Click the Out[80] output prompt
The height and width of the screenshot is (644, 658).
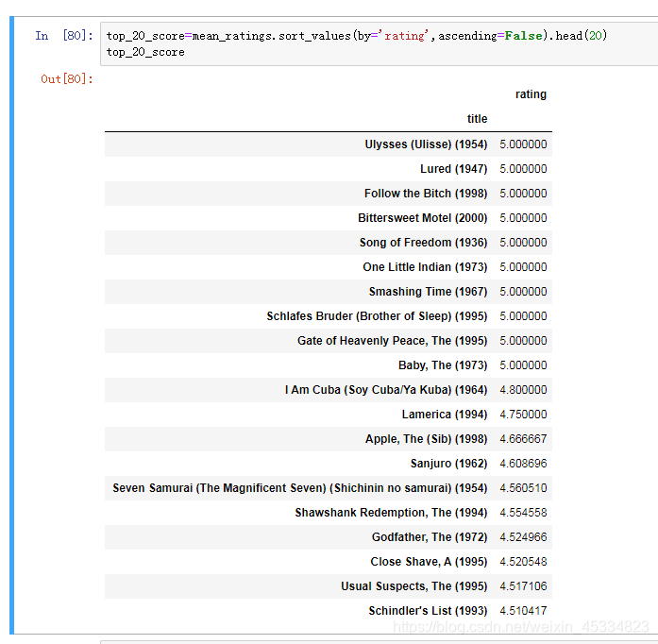(67, 79)
